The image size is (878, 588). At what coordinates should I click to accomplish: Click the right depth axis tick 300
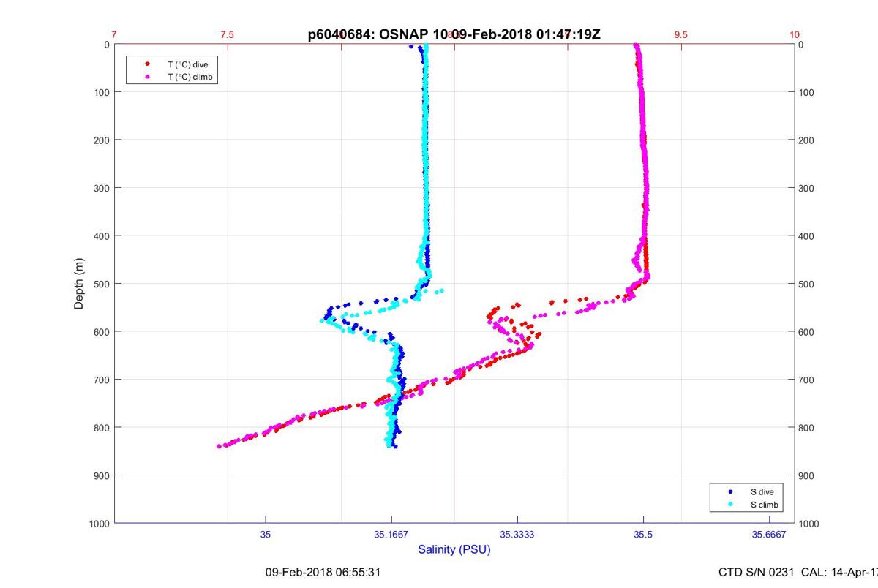[x=807, y=188]
